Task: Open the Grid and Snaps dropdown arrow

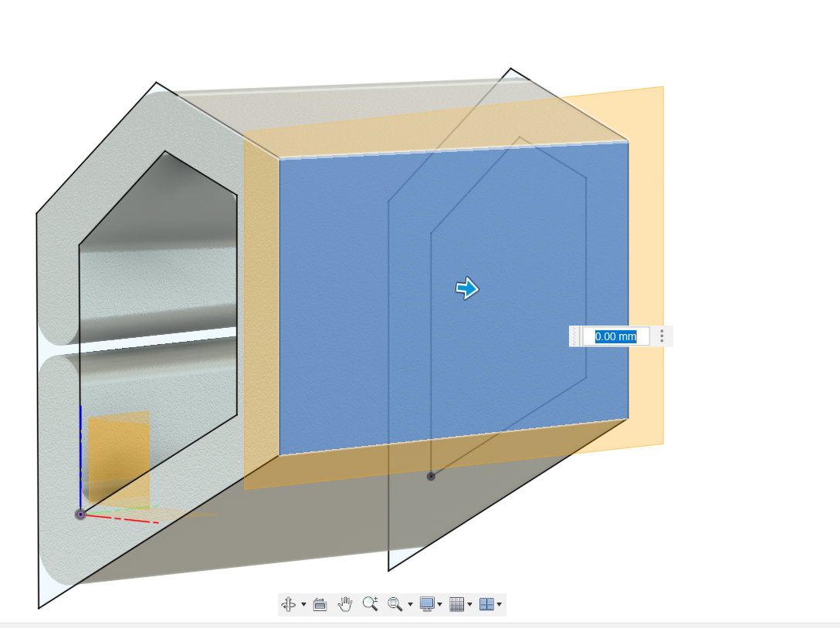Action: tap(469, 604)
